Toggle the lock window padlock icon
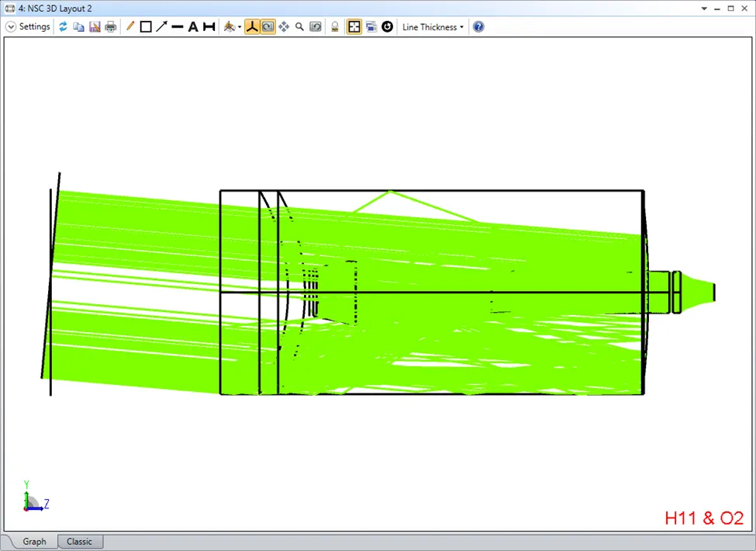 click(x=335, y=26)
